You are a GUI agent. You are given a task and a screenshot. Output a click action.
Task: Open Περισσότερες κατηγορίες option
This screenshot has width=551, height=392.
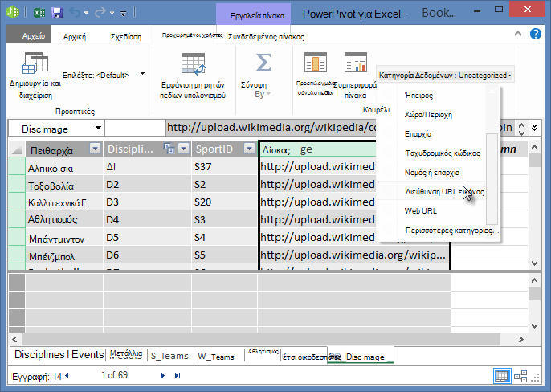click(452, 231)
